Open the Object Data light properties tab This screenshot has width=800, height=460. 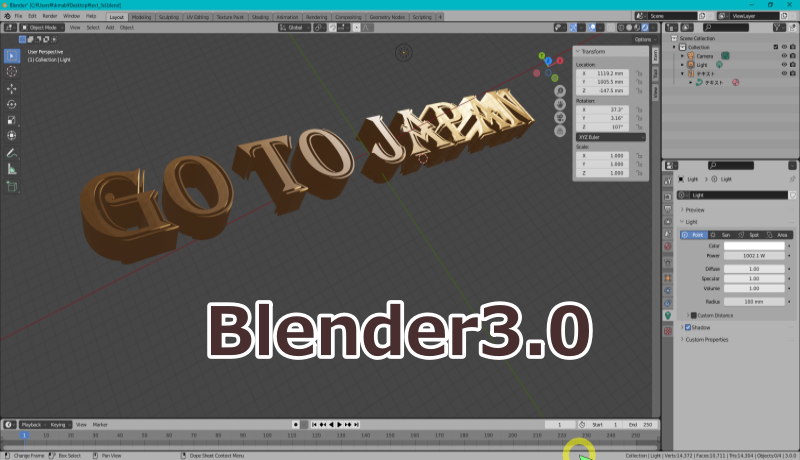click(668, 316)
